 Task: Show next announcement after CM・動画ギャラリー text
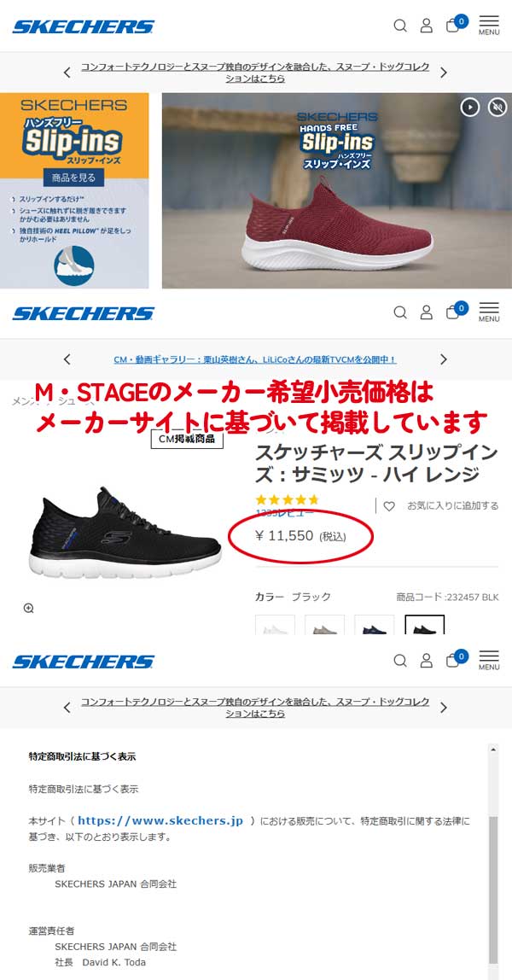[x=444, y=359]
